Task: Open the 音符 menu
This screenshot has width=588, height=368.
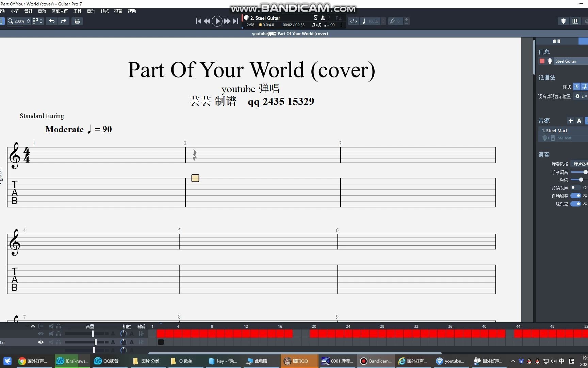Action: pyautogui.click(x=28, y=11)
